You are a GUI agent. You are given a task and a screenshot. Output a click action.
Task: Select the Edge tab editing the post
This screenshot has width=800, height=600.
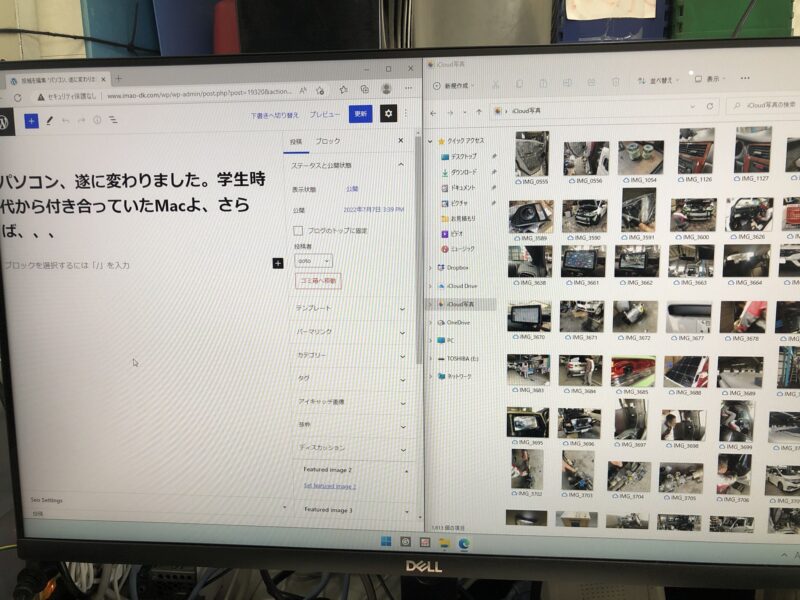[x=59, y=80]
